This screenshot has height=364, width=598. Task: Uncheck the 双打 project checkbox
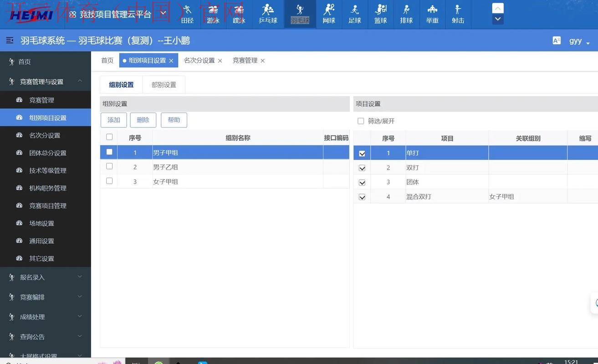pyautogui.click(x=361, y=167)
